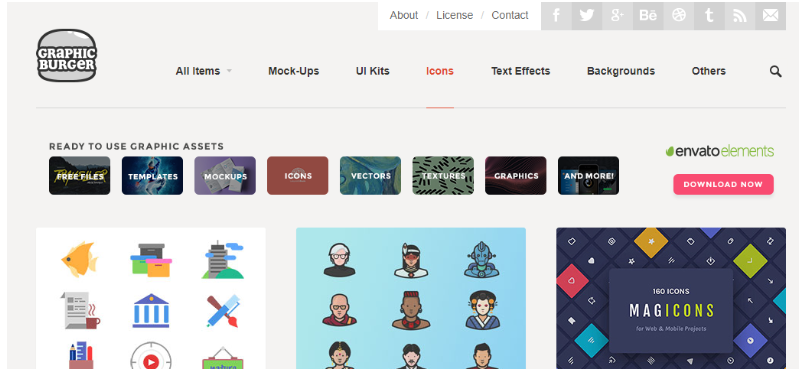Open the email envelope icon

pyautogui.click(x=770, y=15)
